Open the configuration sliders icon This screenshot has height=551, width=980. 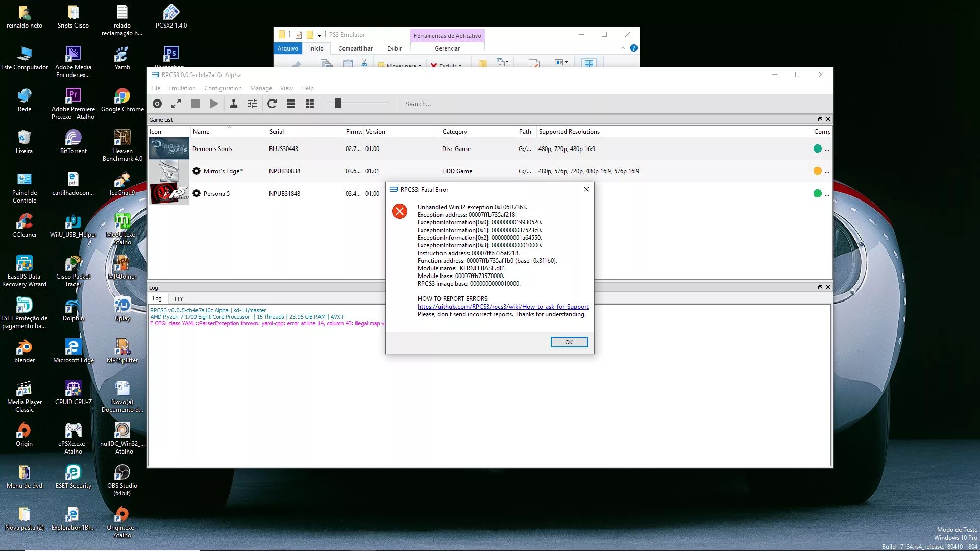tap(253, 104)
